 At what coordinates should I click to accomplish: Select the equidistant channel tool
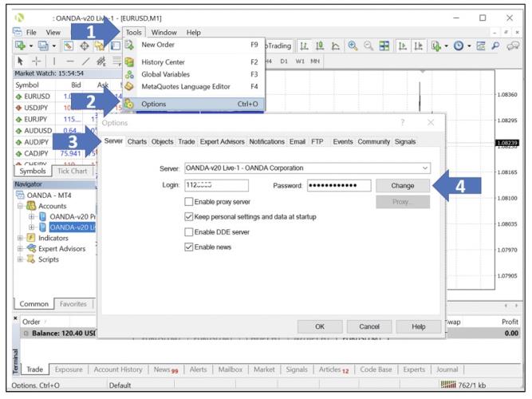101,61
